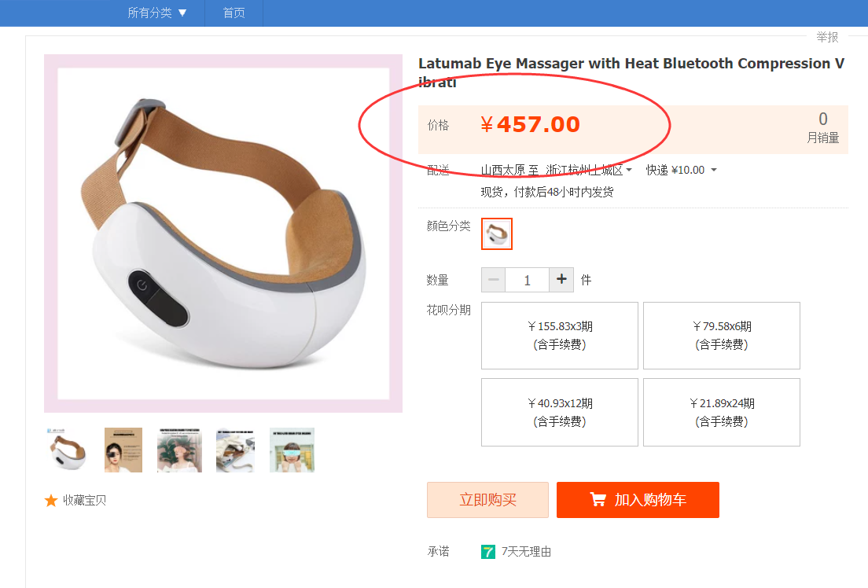Increase quantity with the plus button
The image size is (868, 588).
(561, 280)
